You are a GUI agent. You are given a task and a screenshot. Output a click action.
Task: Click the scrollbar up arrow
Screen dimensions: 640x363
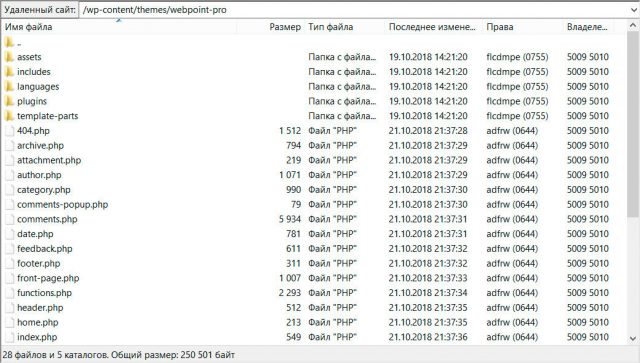click(x=633, y=26)
